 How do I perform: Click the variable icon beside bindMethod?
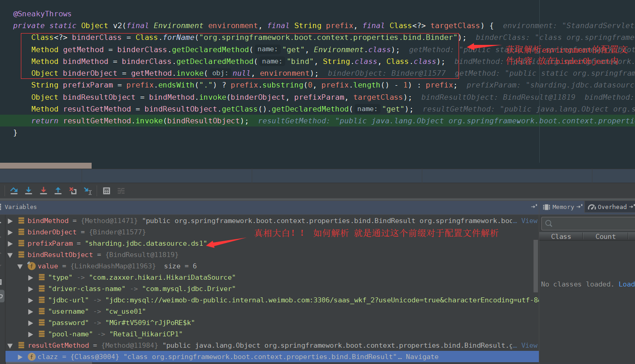(x=21, y=221)
